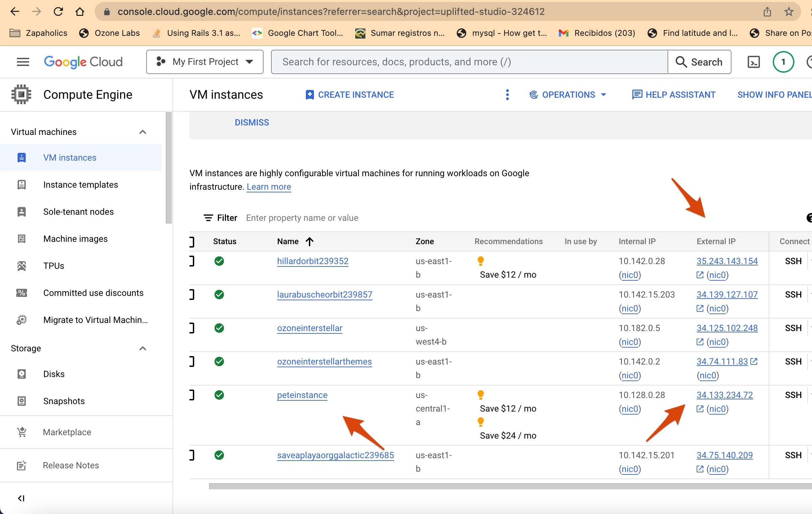Open the saveaplayaorggalactic239685 instance link
Viewport: 812px width, 514px height.
pyautogui.click(x=335, y=455)
